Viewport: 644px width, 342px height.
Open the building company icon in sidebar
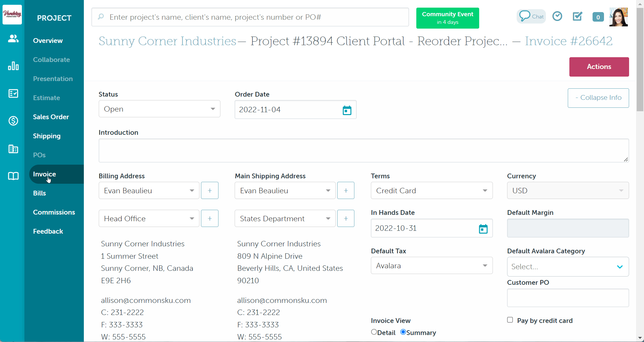(13, 149)
